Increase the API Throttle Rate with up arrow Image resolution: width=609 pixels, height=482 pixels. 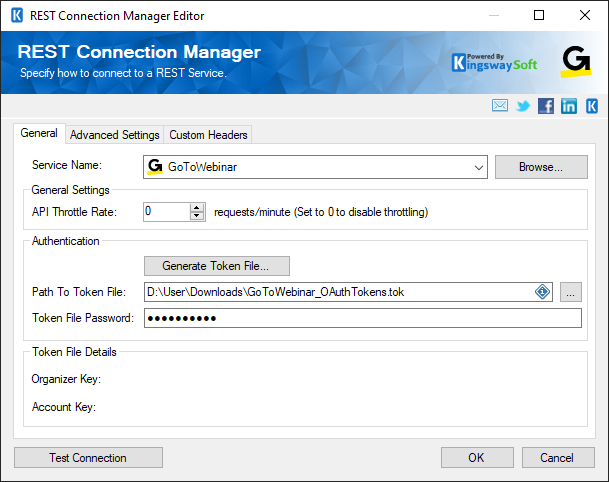click(x=197, y=208)
